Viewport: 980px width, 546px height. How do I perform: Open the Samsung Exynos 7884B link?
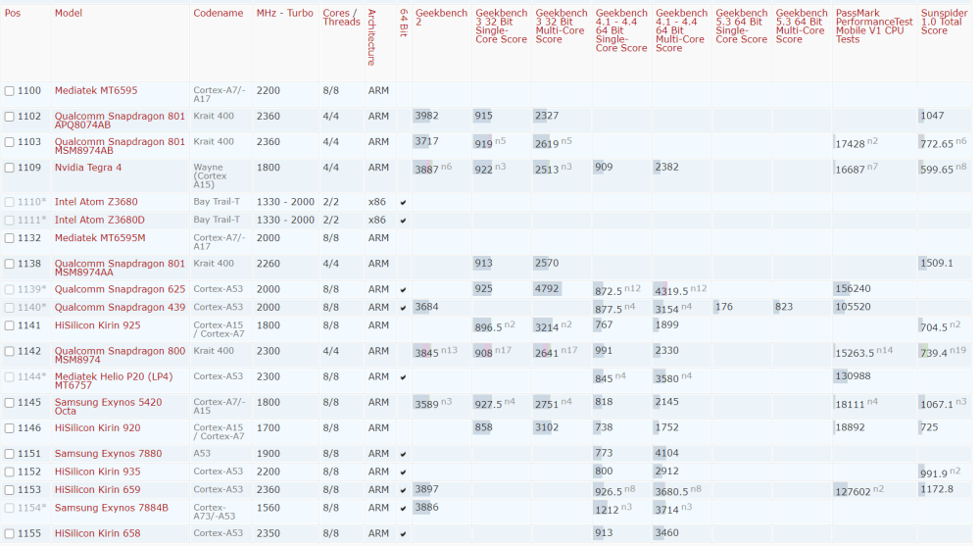112,509
